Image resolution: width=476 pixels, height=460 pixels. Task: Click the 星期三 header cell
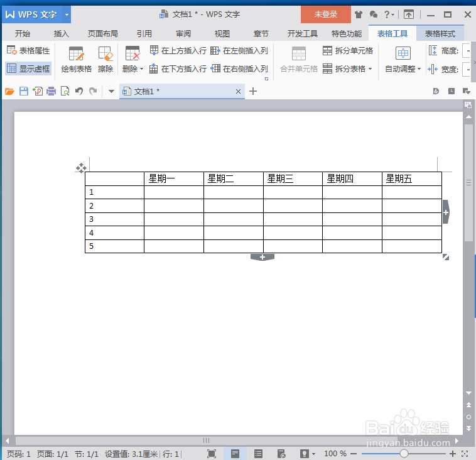click(x=293, y=178)
